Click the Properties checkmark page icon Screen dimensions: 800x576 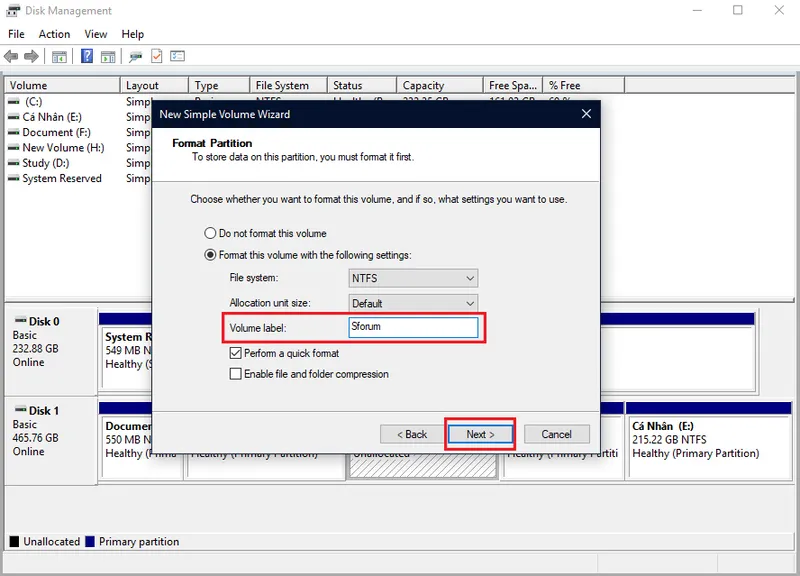coord(157,57)
